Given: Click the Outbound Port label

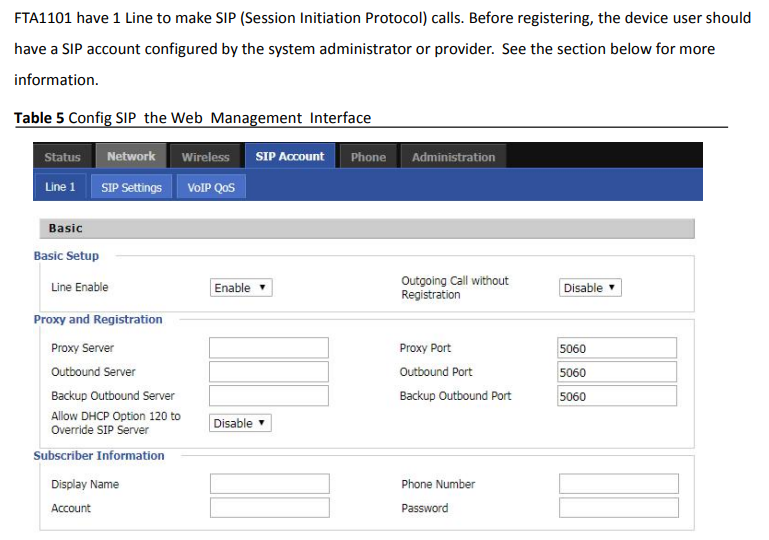Looking at the screenshot, I should pyautogui.click(x=436, y=372).
